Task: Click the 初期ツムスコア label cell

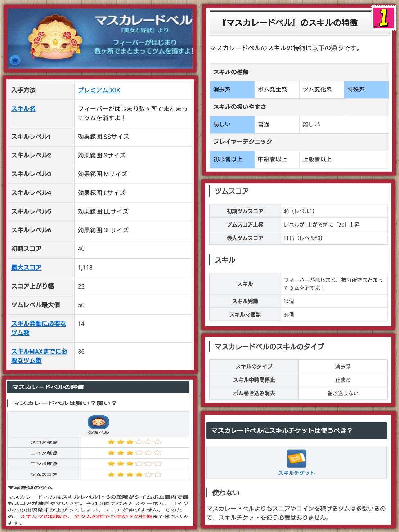Action: [245, 211]
